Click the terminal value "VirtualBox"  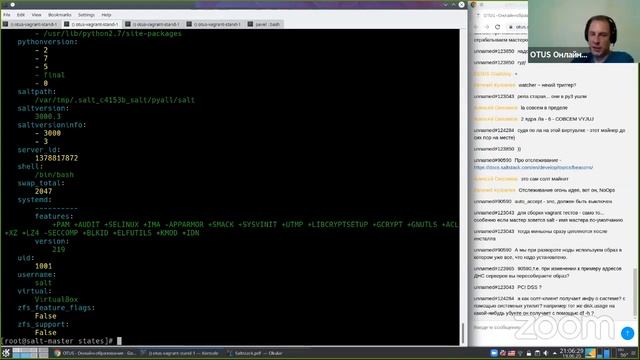[x=56, y=299]
